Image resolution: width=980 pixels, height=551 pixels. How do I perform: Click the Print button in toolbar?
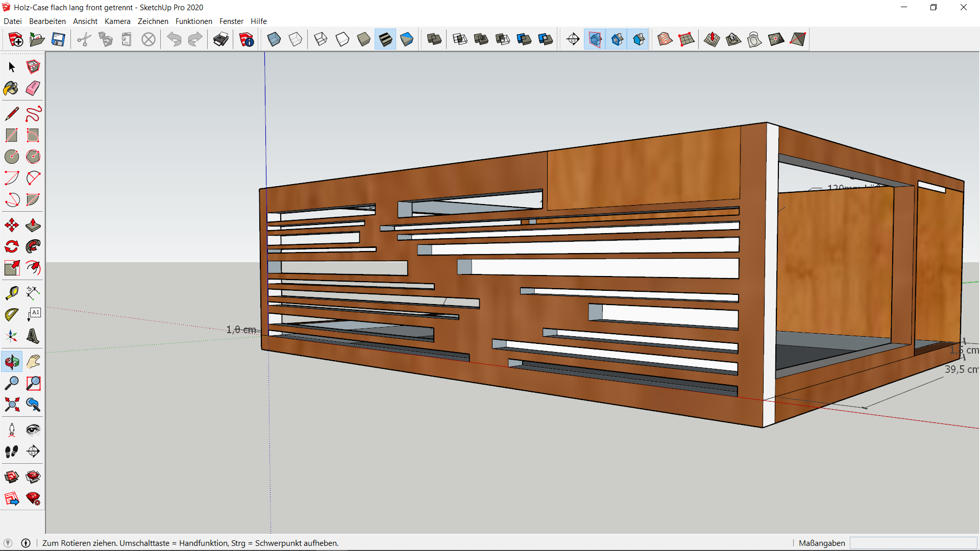click(x=220, y=39)
